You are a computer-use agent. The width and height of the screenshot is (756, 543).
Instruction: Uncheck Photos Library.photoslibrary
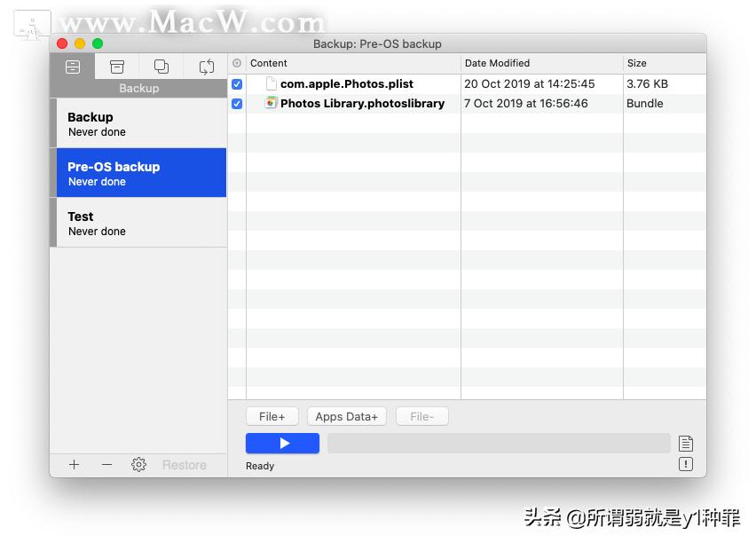[236, 103]
